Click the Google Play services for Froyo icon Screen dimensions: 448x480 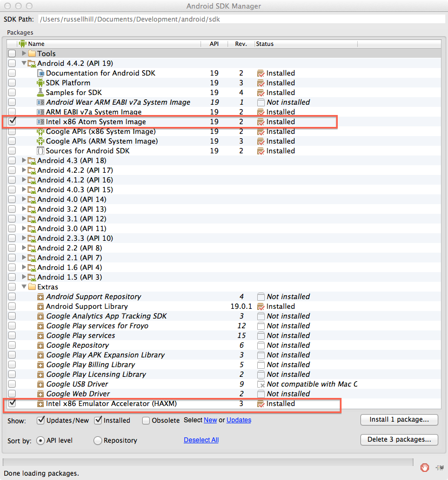tap(41, 326)
